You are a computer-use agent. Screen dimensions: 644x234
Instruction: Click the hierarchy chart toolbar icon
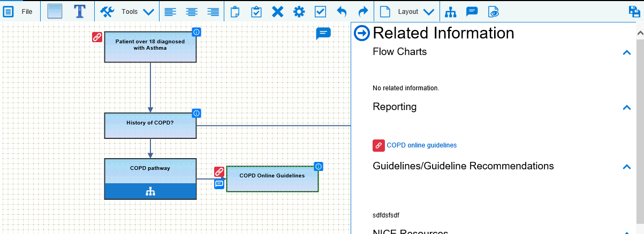451,12
